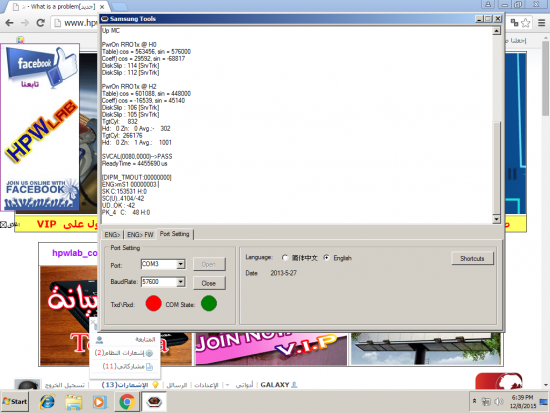The image size is (550, 413).
Task: Show hidden tray icons arrow
Action: (474, 401)
